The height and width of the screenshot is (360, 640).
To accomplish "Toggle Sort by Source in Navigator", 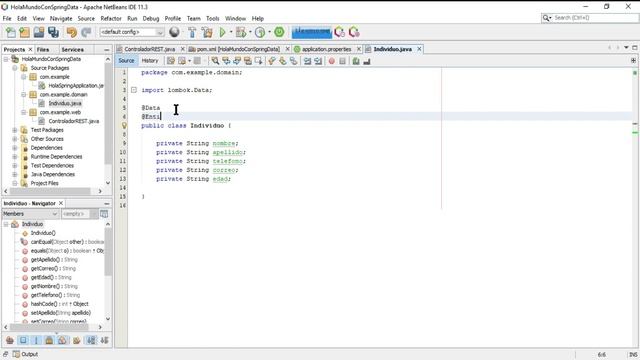I will 104,340.
